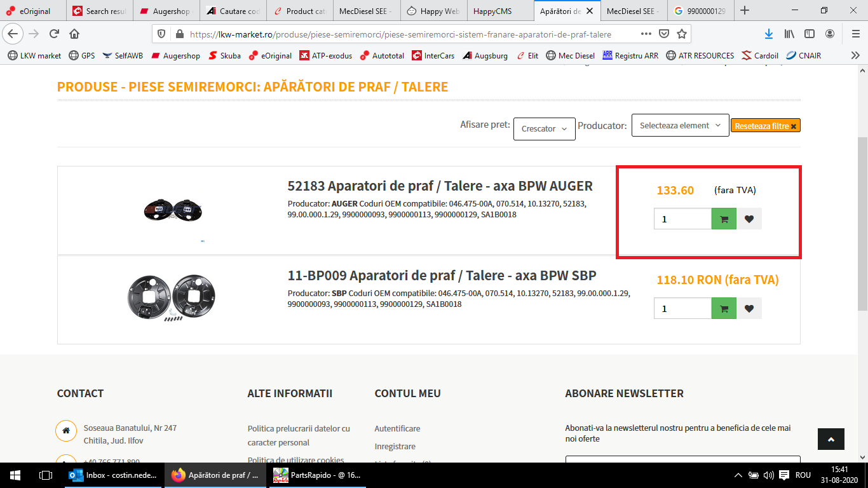
Task: Open PartsRapido taskbar item
Action: [318, 475]
